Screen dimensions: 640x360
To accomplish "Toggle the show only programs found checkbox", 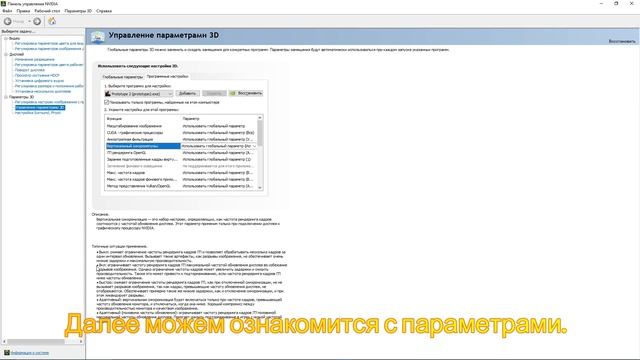I will click(x=107, y=102).
